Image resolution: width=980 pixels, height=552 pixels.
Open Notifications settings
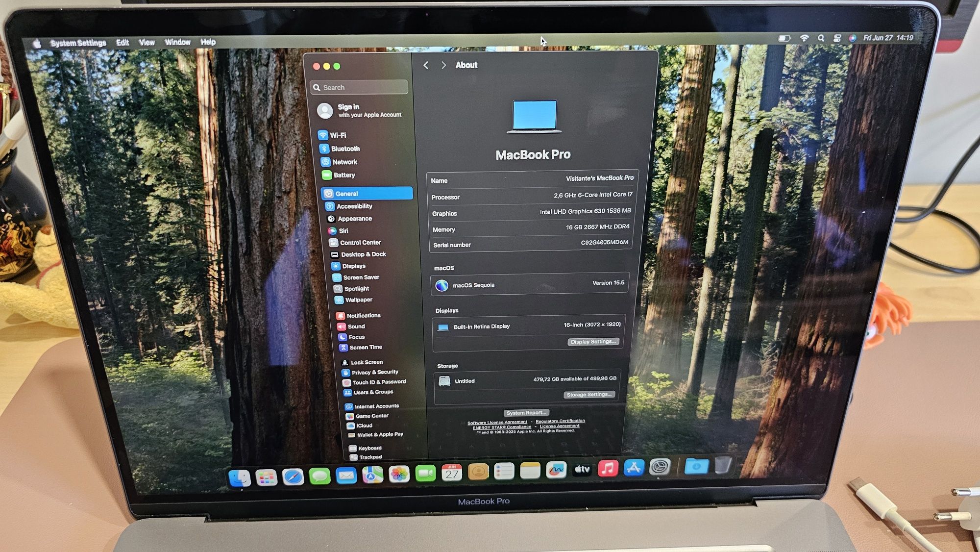click(x=359, y=316)
